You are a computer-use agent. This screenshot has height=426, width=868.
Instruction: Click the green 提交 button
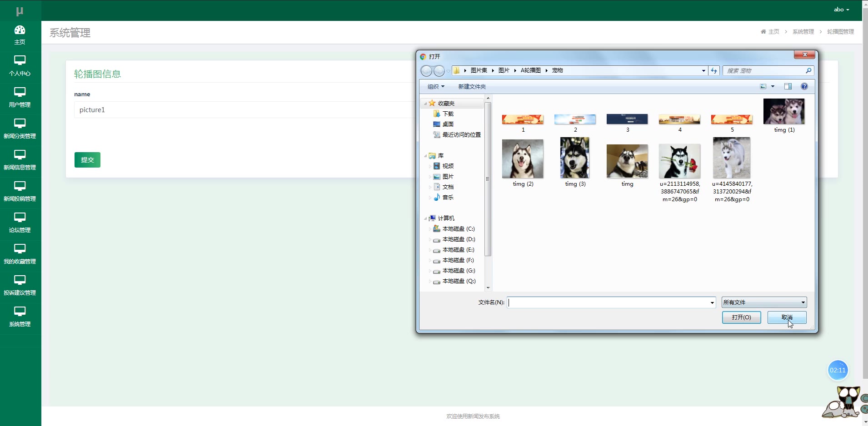(87, 160)
